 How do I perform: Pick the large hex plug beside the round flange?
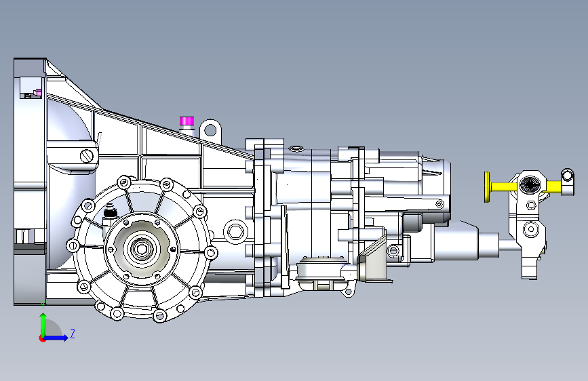click(235, 232)
